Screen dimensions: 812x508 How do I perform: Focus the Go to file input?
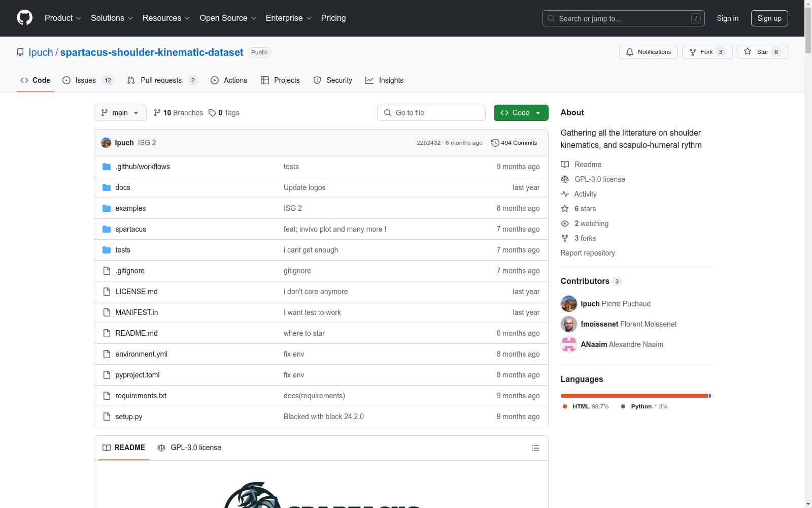point(431,113)
